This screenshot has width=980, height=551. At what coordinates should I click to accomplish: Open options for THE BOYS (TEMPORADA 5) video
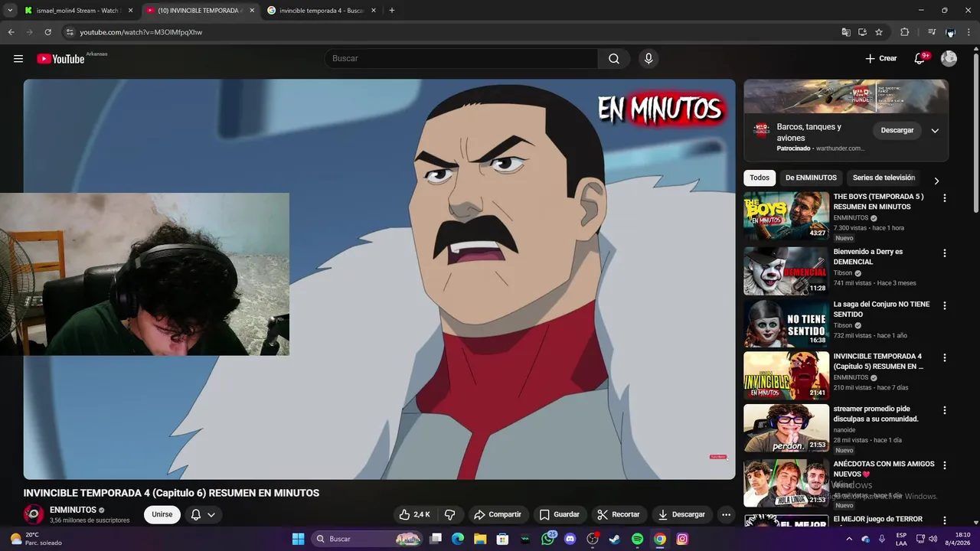point(944,198)
